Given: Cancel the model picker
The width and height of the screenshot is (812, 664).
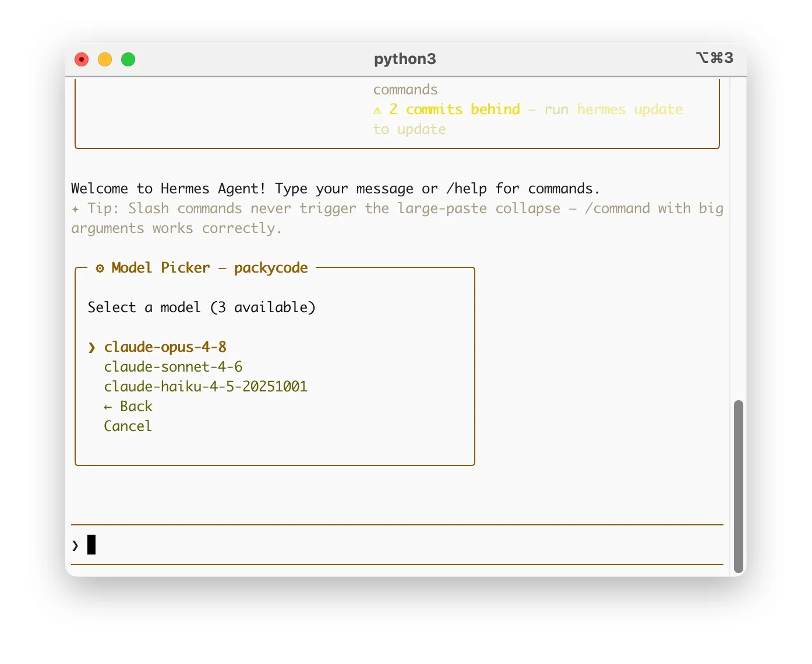Looking at the screenshot, I should 128,426.
